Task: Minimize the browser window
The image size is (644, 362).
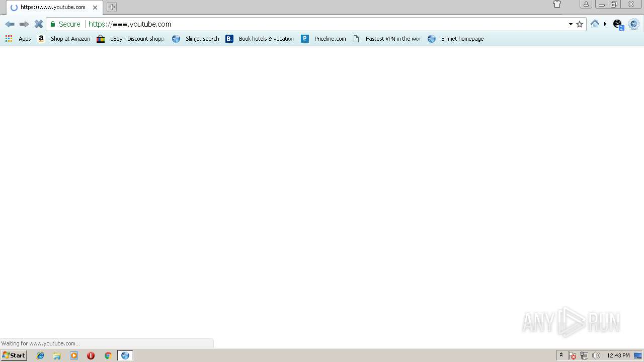Action: click(601, 4)
